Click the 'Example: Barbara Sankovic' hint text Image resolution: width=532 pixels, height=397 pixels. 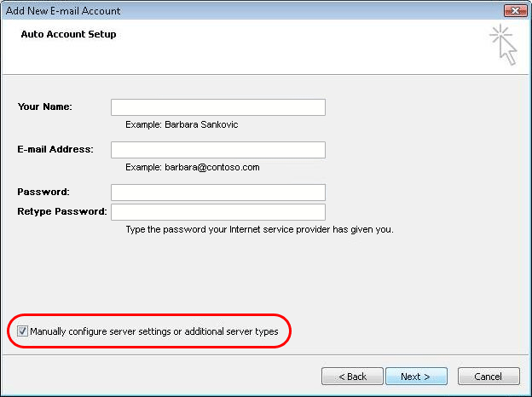click(x=182, y=124)
